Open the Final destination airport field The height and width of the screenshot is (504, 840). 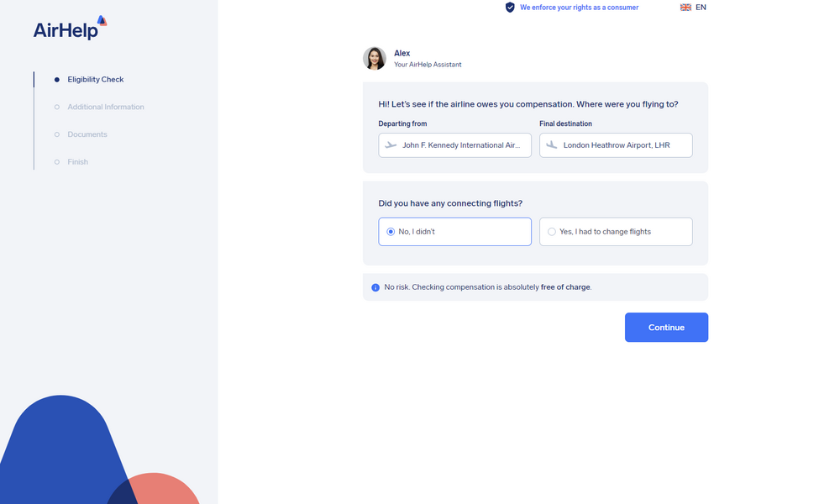tap(622, 145)
